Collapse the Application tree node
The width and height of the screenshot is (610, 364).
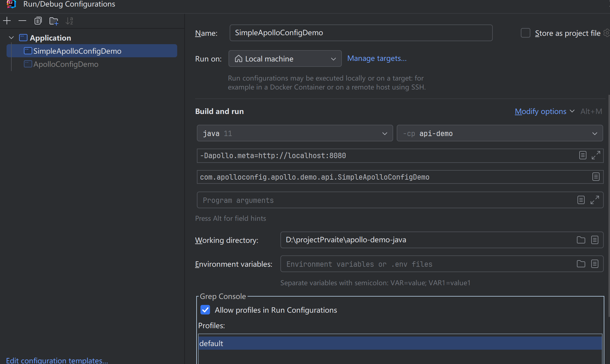(11, 38)
